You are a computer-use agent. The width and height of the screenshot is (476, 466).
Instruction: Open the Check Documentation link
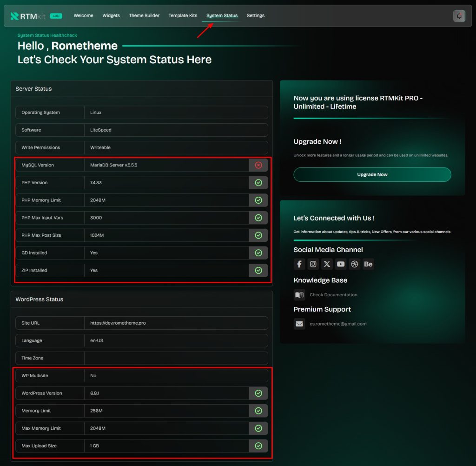333,295
